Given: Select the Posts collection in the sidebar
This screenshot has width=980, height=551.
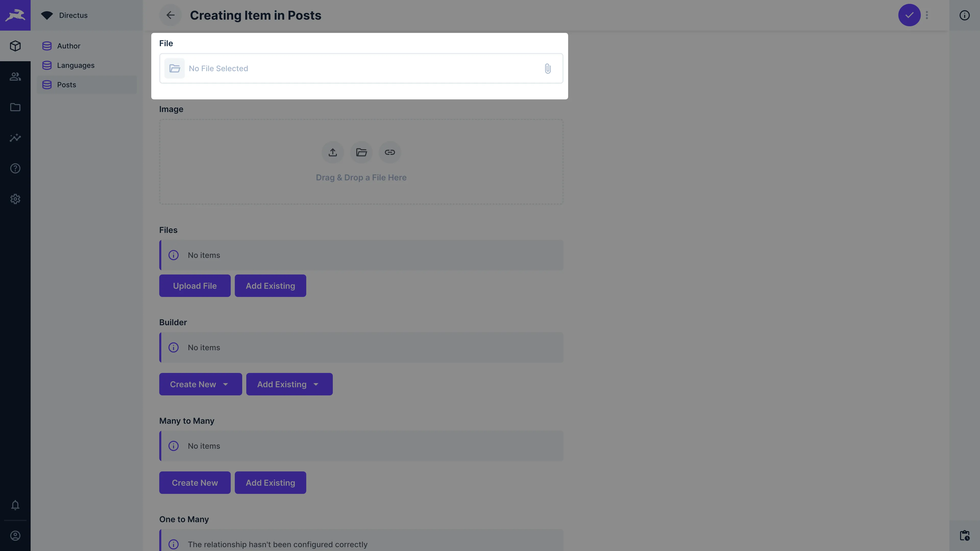Looking at the screenshot, I should [x=67, y=84].
